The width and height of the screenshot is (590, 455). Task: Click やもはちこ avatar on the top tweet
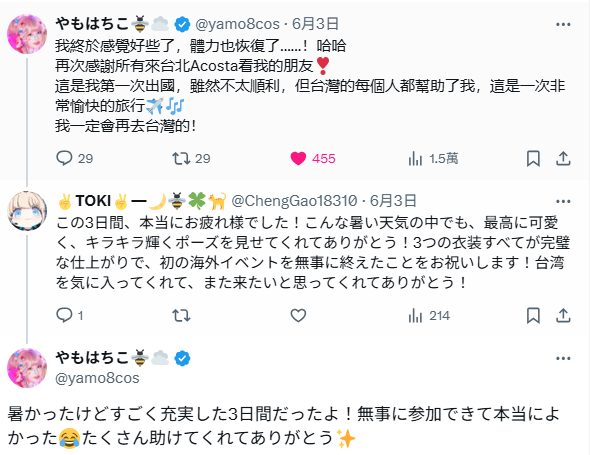[27, 34]
